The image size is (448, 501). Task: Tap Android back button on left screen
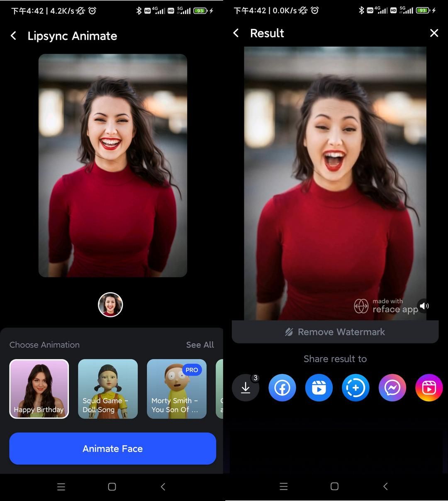(163, 487)
